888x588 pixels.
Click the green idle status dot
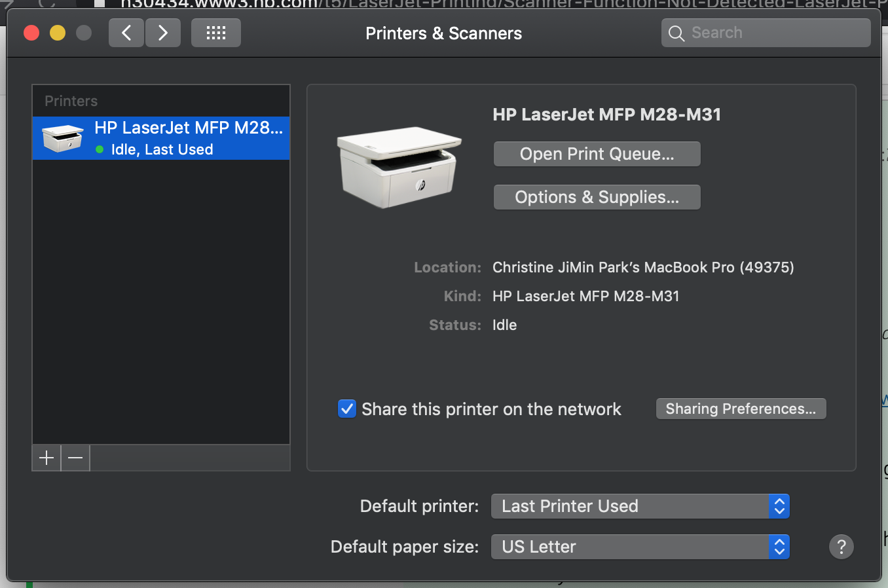[x=100, y=149]
